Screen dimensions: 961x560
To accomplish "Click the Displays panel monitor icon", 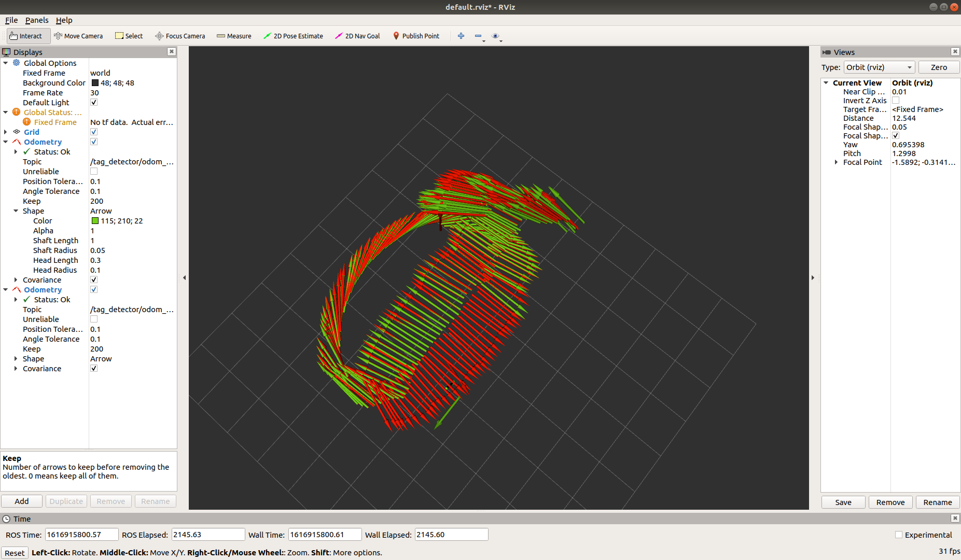I will pos(6,52).
